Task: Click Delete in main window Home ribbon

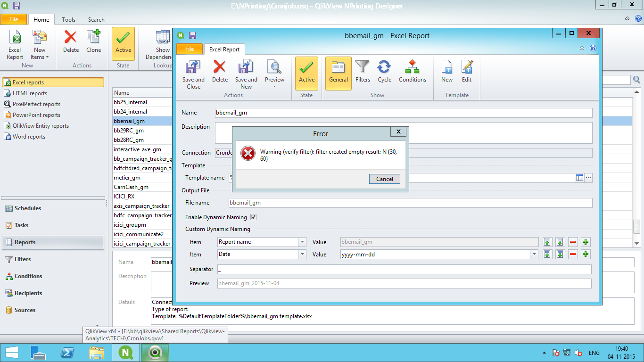Action: coord(71,41)
